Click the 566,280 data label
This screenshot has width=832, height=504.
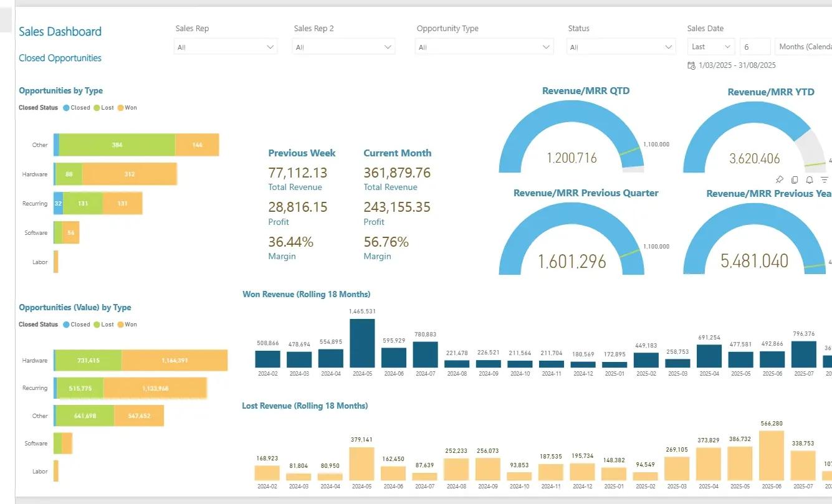coord(772,424)
